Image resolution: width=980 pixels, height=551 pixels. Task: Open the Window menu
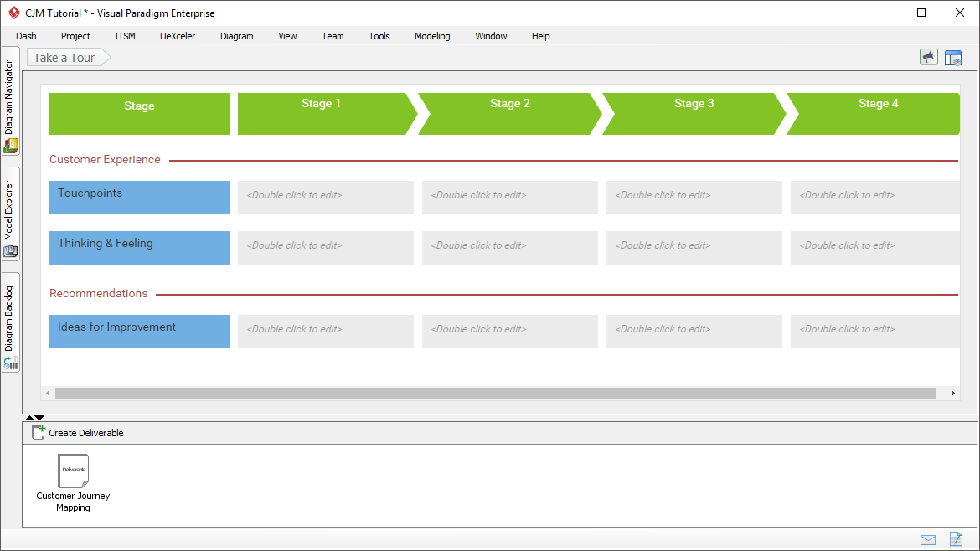[491, 36]
